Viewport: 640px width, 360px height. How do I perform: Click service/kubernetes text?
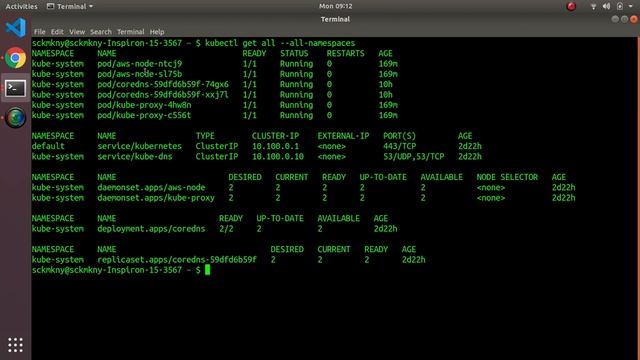pos(139,146)
